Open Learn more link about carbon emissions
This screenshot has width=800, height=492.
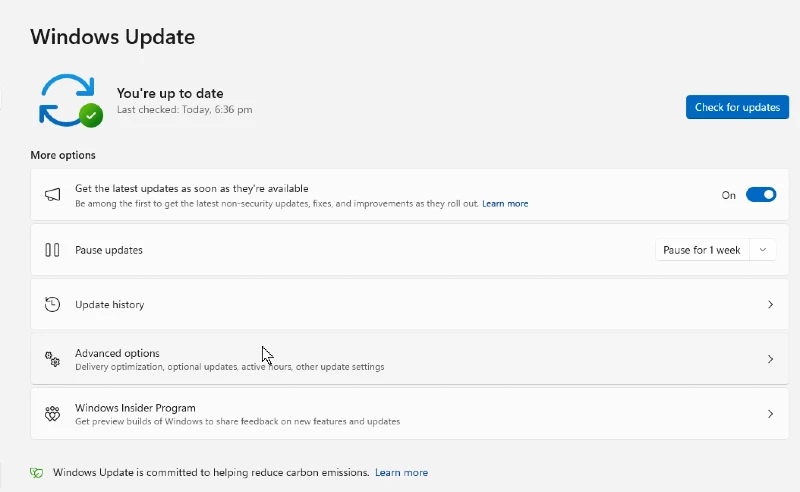[402, 473]
